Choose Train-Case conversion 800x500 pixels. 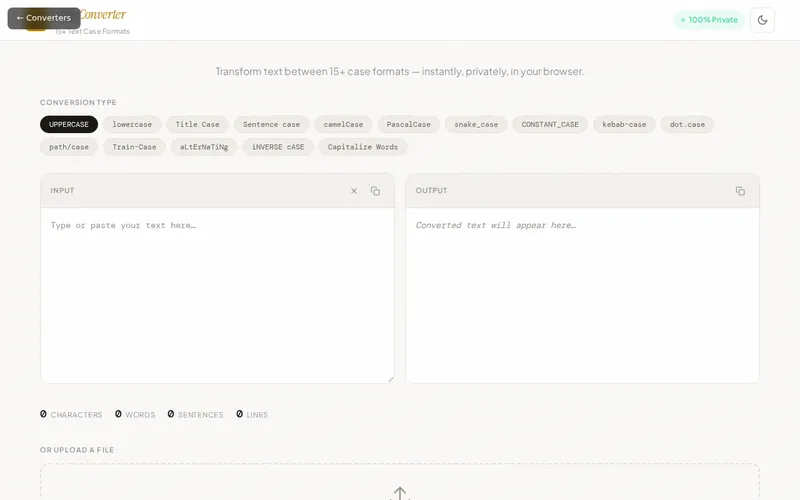pyautogui.click(x=134, y=147)
